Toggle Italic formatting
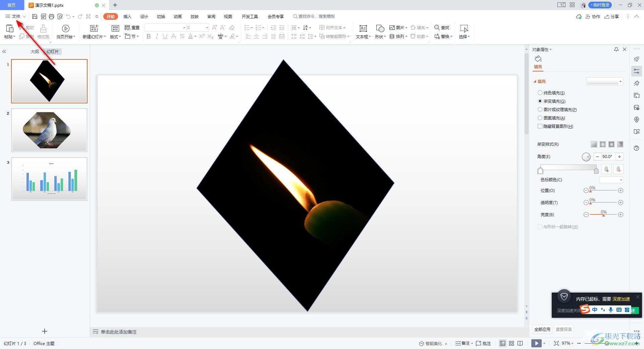Screen dimensions: 644x349 [x=157, y=36]
